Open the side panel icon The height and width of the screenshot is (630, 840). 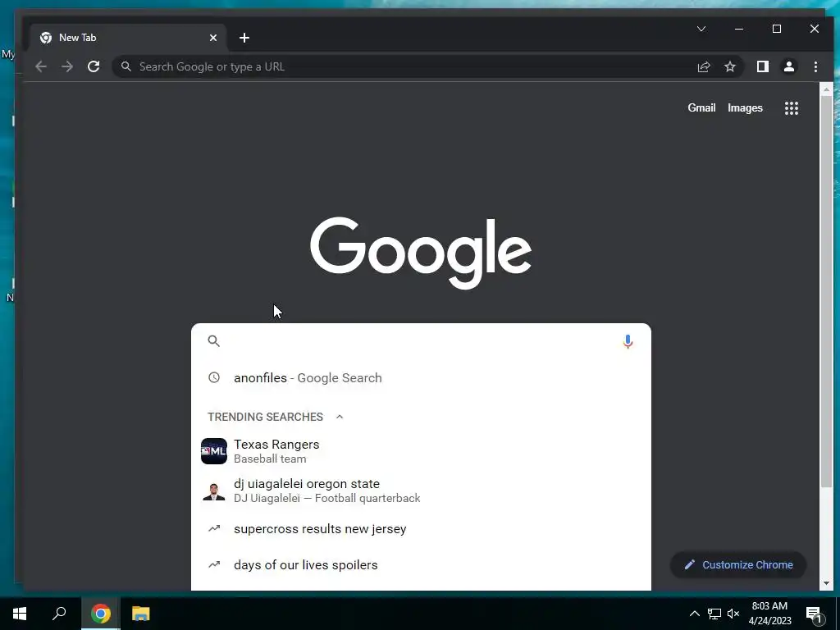pyautogui.click(x=762, y=66)
